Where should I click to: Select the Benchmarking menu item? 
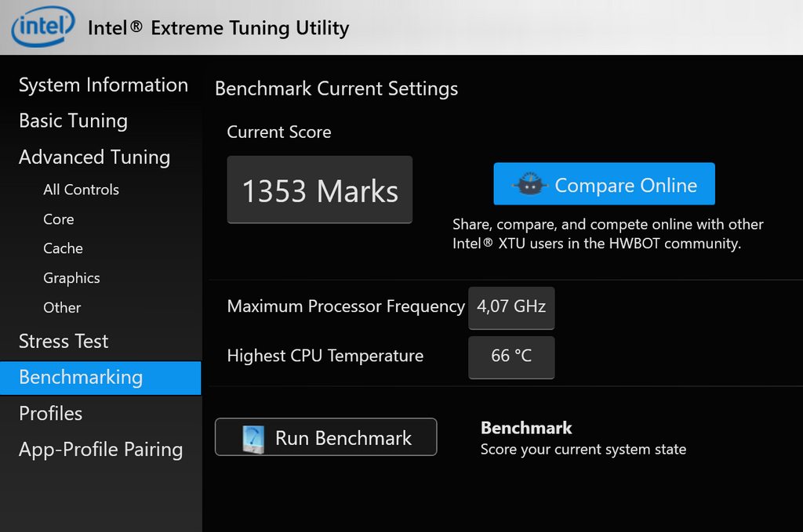point(100,378)
